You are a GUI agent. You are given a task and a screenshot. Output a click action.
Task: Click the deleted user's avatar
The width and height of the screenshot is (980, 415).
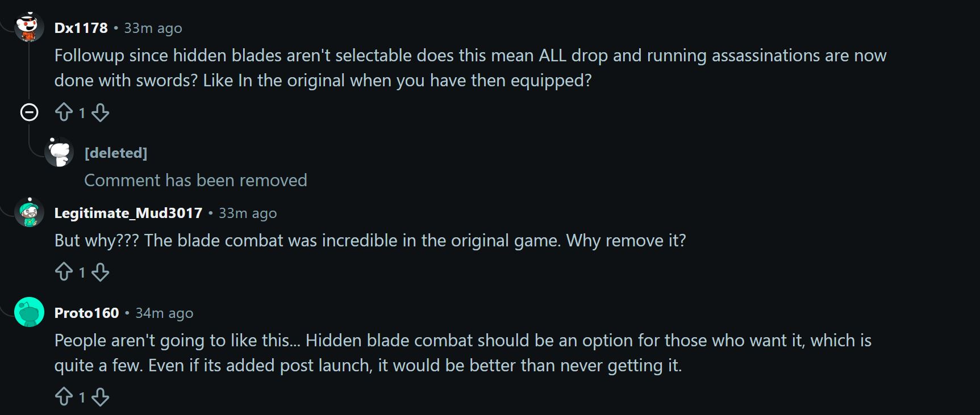(x=60, y=152)
